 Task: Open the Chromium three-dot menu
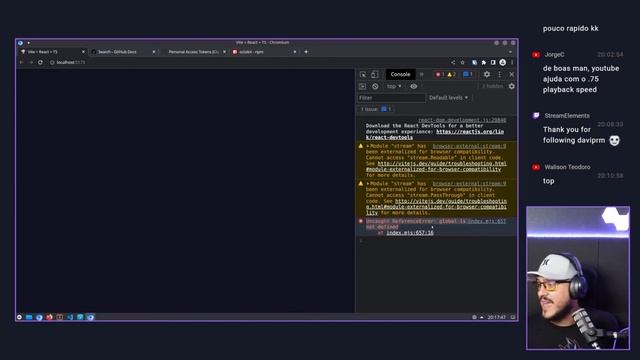tap(512, 62)
